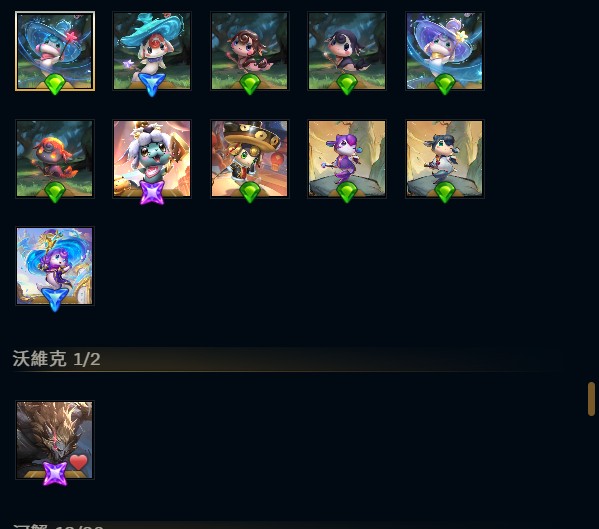Viewport: 599px width, 529px height.
Task: Pick the green dragon sprite with white mane
Action: (x=152, y=159)
